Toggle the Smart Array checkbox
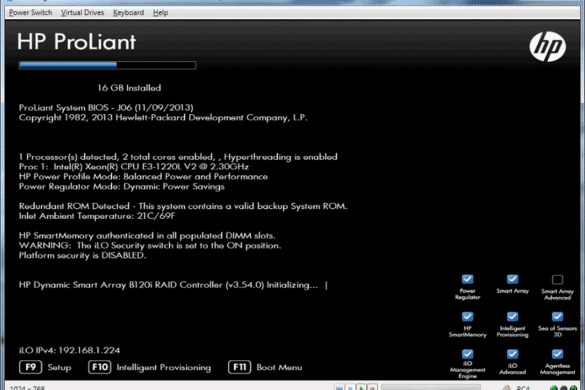 click(512, 279)
